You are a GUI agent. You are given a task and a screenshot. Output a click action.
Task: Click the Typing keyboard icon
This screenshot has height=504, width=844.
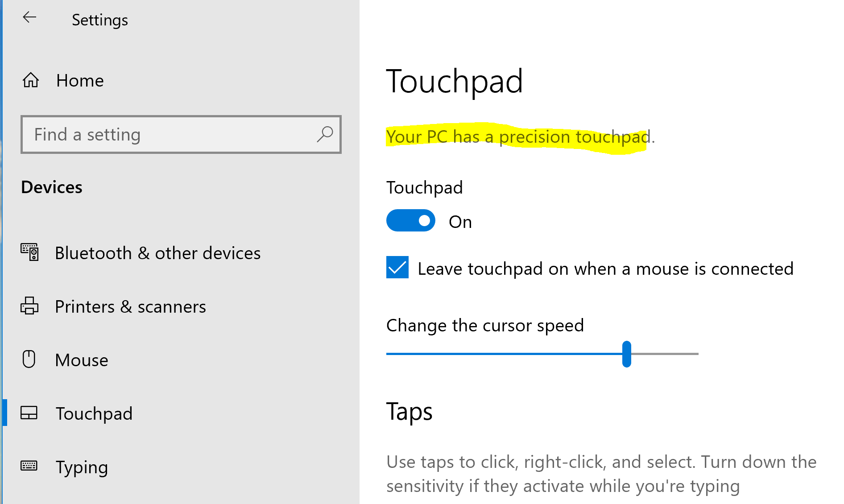(x=29, y=467)
